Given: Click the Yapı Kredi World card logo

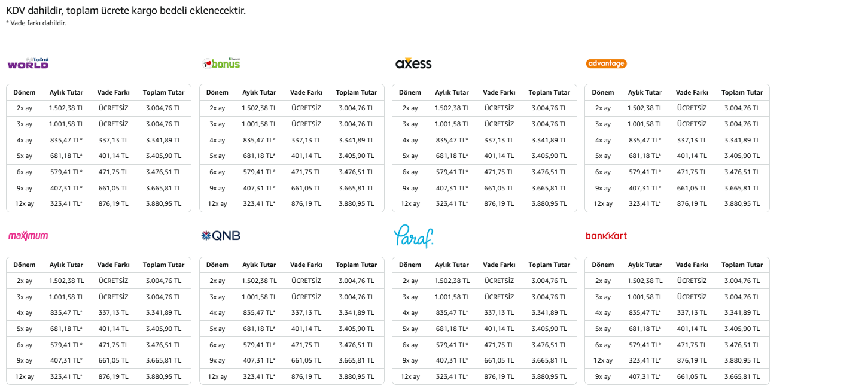Looking at the screenshot, I should click(x=28, y=63).
